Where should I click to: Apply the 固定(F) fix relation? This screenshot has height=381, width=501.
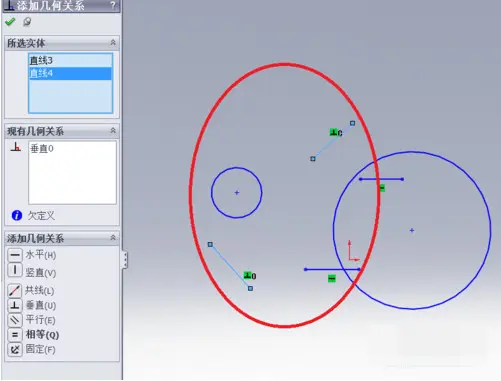click(31, 349)
